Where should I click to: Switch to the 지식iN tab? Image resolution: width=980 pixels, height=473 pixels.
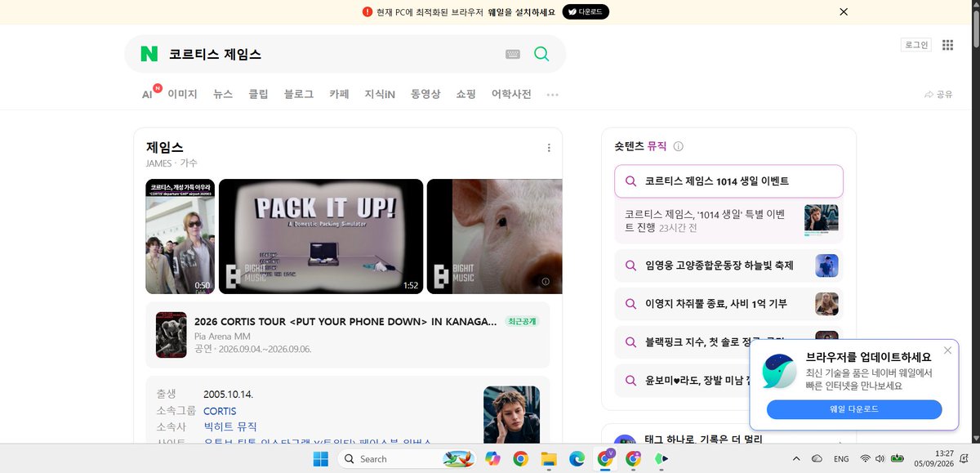[x=380, y=94]
